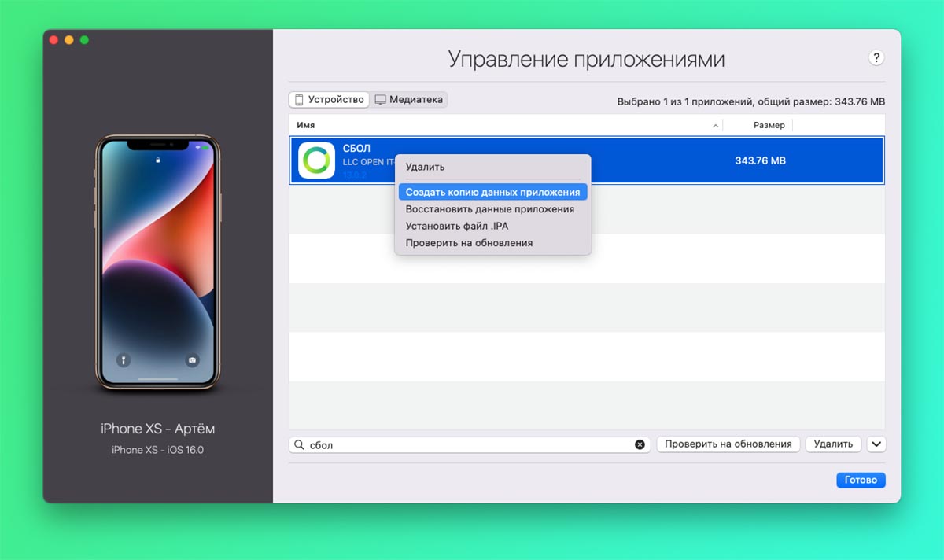Sort by the Размер column header
This screenshot has height=560, width=944.
click(769, 125)
